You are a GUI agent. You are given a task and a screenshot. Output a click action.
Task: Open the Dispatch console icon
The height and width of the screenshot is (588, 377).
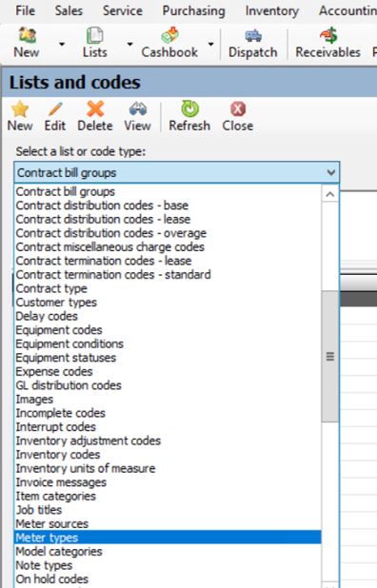coord(253,35)
